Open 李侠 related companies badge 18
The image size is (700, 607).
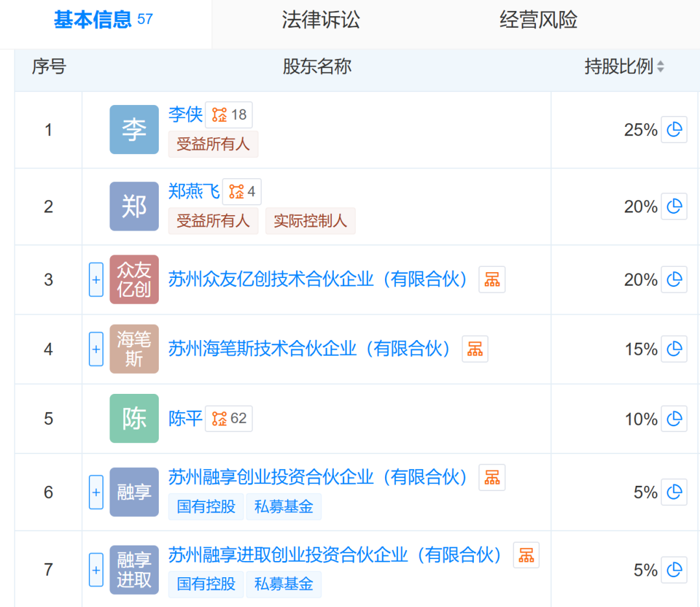point(229,115)
